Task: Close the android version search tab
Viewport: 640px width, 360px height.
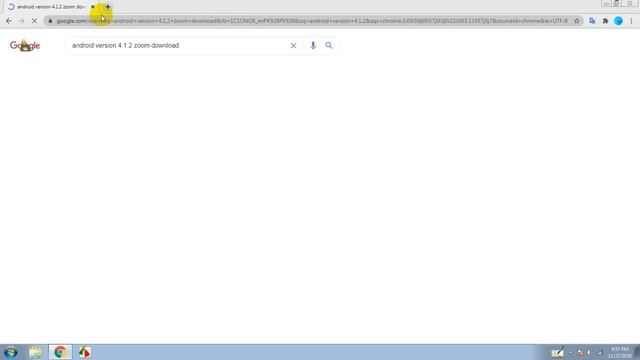Action: click(x=93, y=7)
